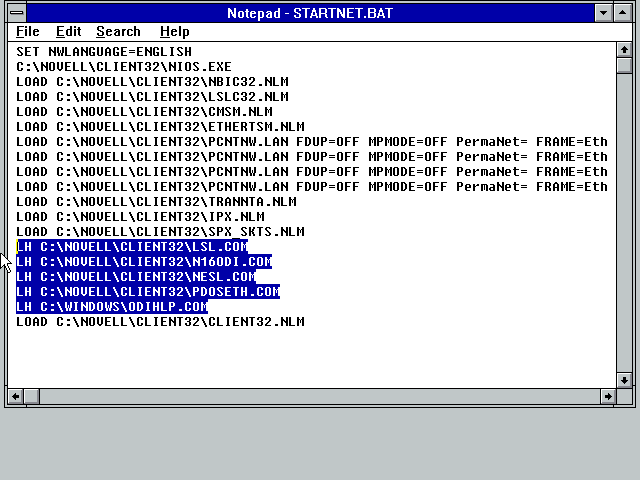Screen dimensions: 640x480
Task: Click the SET NWLANGUAGE=ENGLISH line
Action: 104,52
